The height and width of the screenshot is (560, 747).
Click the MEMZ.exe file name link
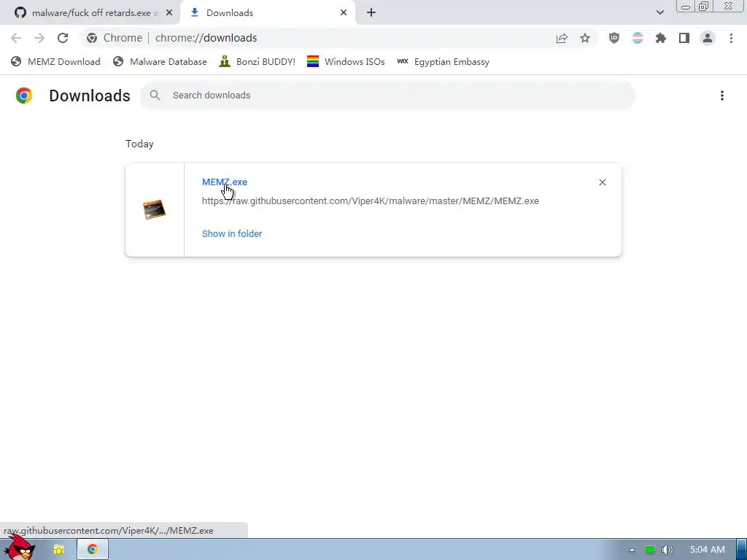pyautogui.click(x=225, y=182)
